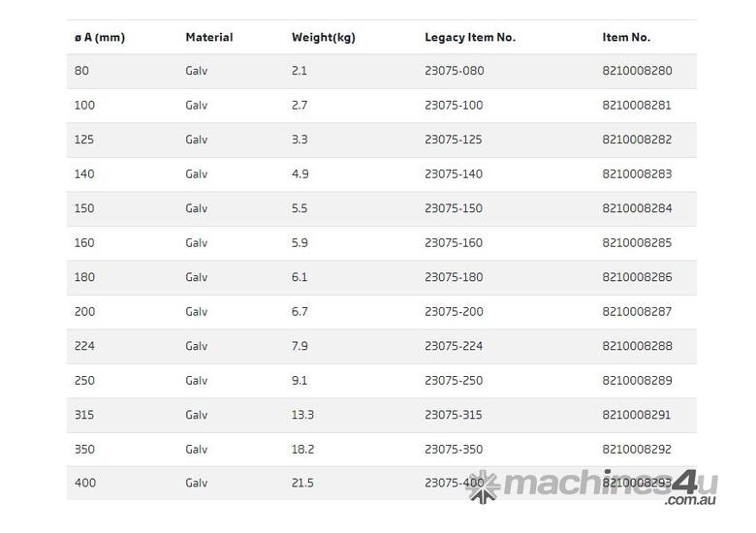The height and width of the screenshot is (533, 756).
Task: Click the 125 diameter cell
Action: coord(85,141)
